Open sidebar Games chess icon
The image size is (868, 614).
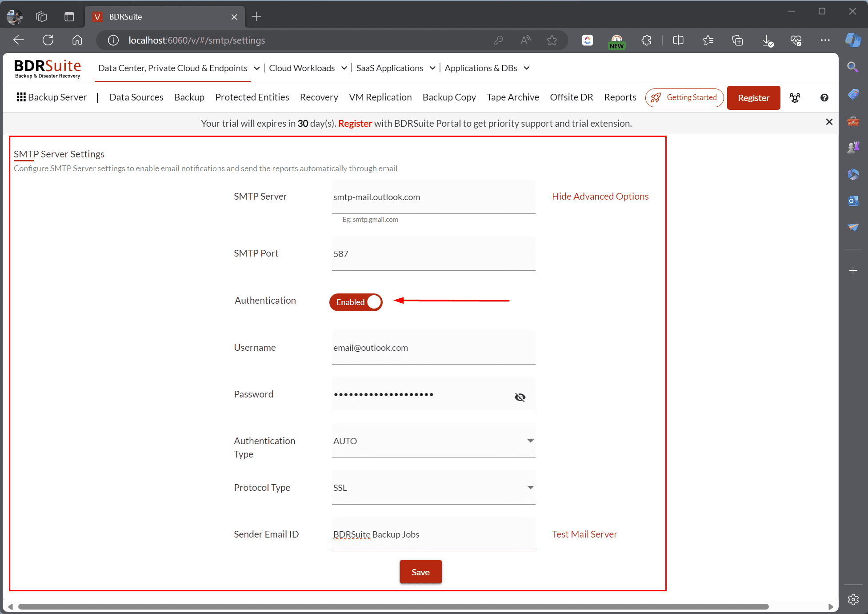[x=853, y=147]
